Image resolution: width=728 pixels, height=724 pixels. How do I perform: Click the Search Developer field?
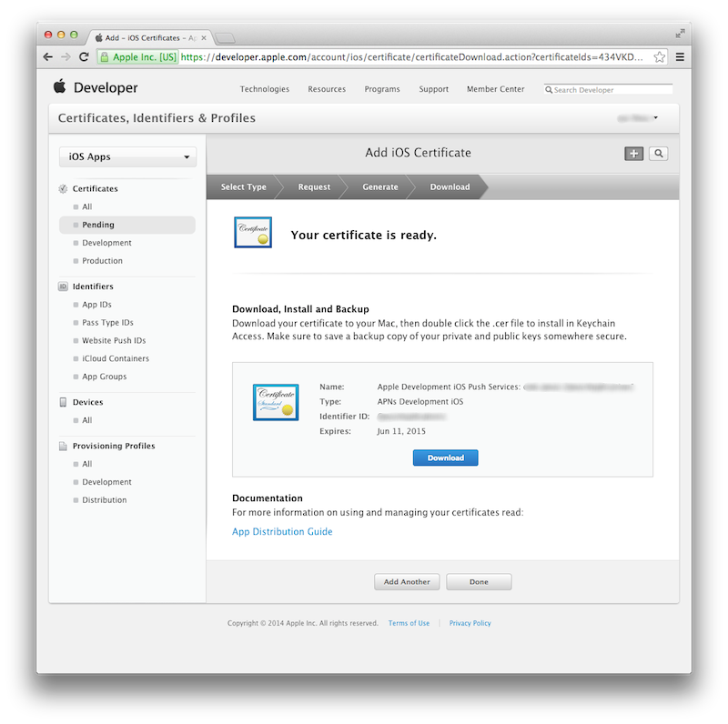click(608, 89)
